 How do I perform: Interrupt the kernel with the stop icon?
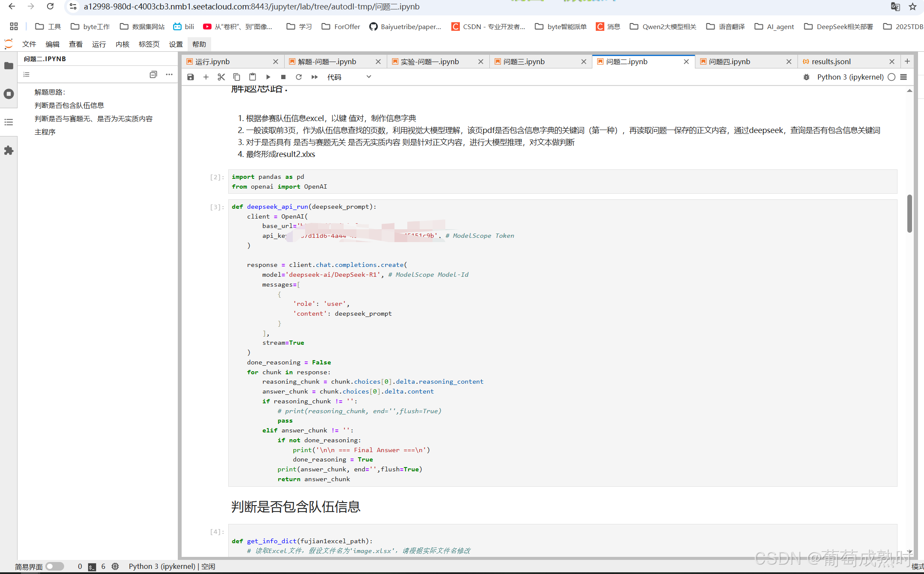tap(283, 77)
